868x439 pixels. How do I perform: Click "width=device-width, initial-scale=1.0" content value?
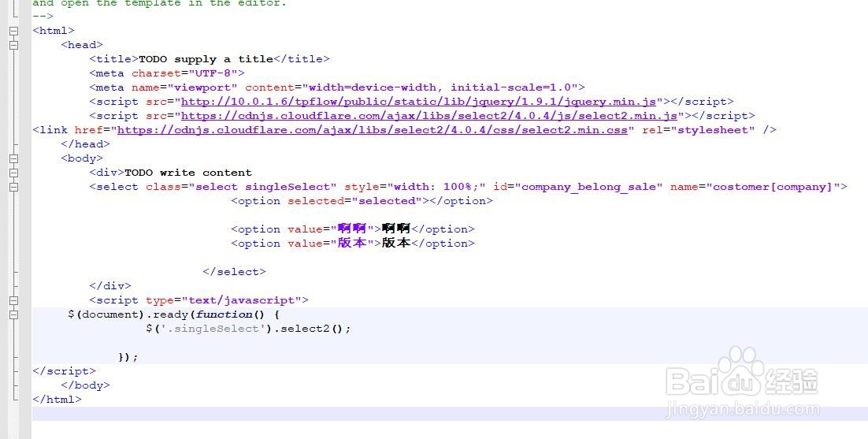pos(440,87)
